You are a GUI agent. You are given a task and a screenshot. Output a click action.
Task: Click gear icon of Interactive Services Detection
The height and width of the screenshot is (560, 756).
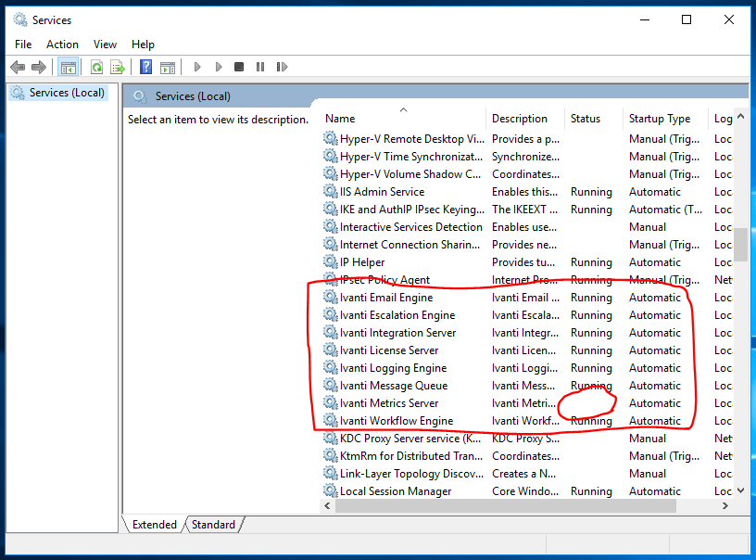(330, 226)
